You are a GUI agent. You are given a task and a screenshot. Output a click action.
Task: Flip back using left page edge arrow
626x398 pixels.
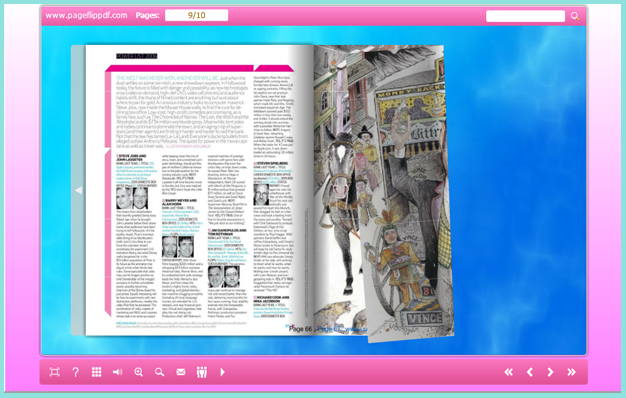(x=79, y=190)
